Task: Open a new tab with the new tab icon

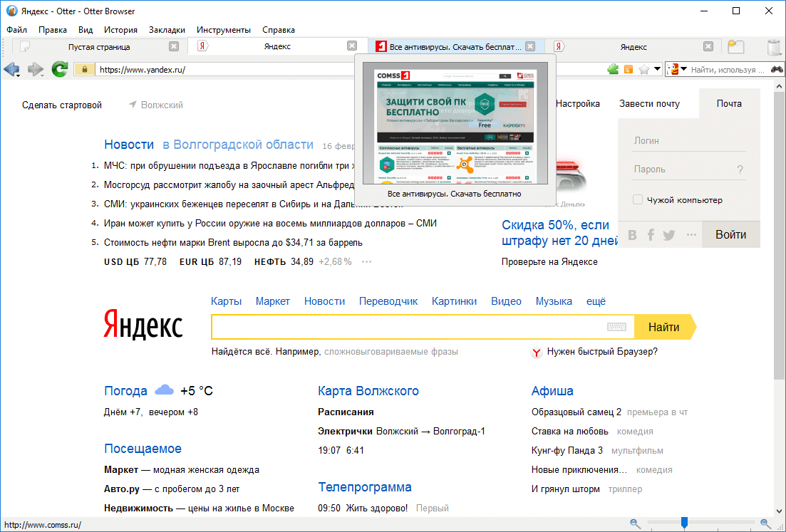Action: pos(736,46)
